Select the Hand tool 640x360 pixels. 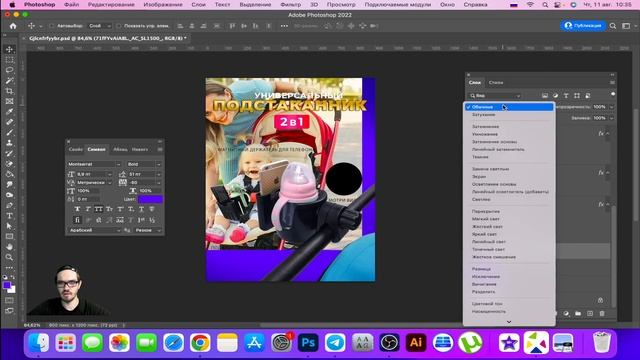(9, 247)
